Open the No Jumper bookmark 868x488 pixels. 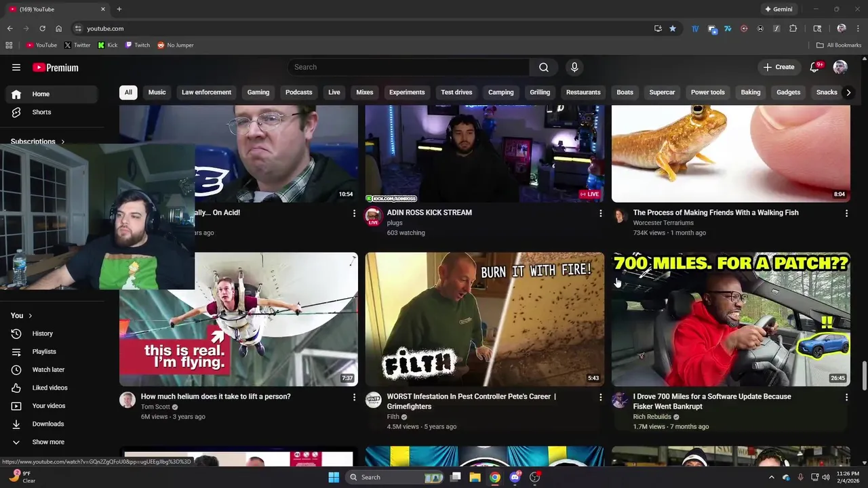tap(176, 45)
